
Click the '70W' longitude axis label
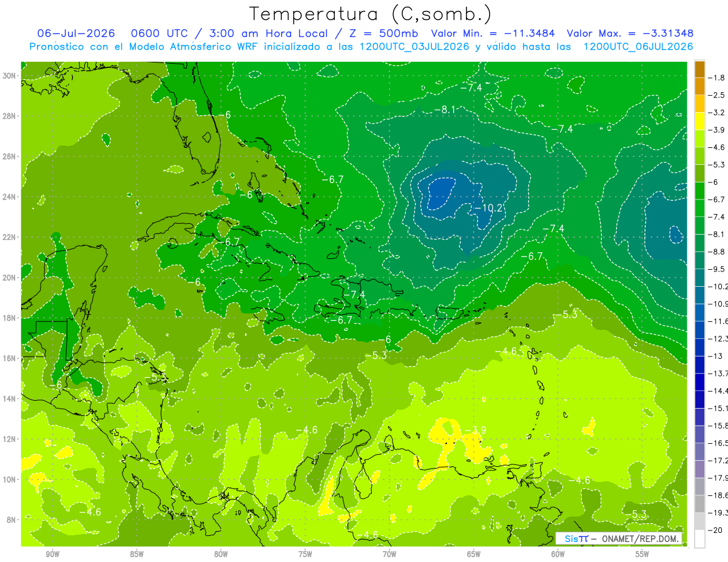coord(389,554)
